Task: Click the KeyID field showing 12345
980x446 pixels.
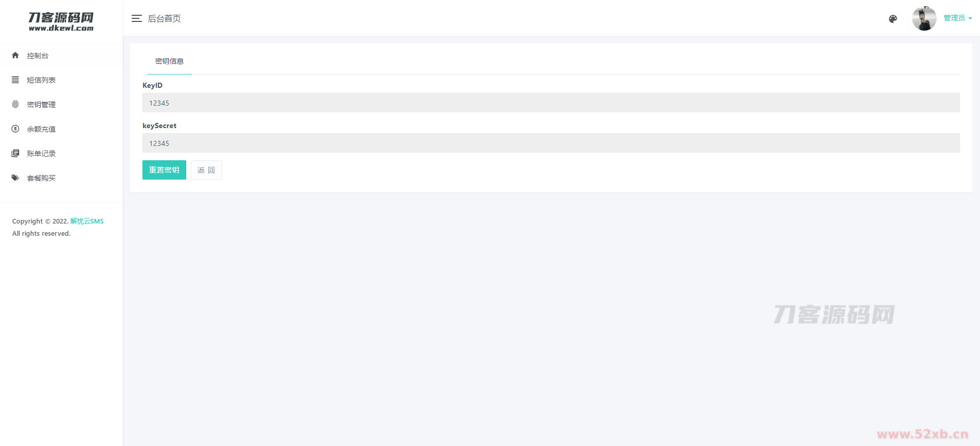Action: [x=551, y=103]
